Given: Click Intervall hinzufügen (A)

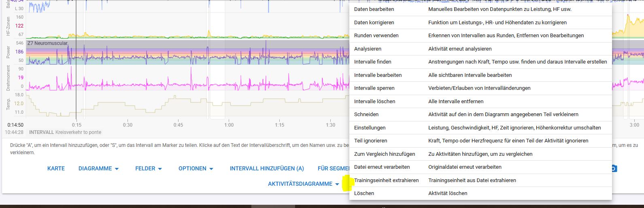Looking at the screenshot, I should click(x=267, y=168).
